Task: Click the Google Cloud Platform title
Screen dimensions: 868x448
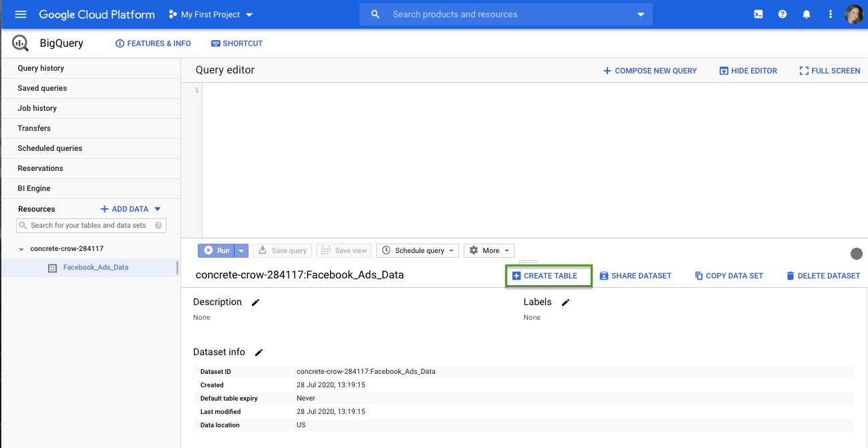Action: (x=97, y=14)
